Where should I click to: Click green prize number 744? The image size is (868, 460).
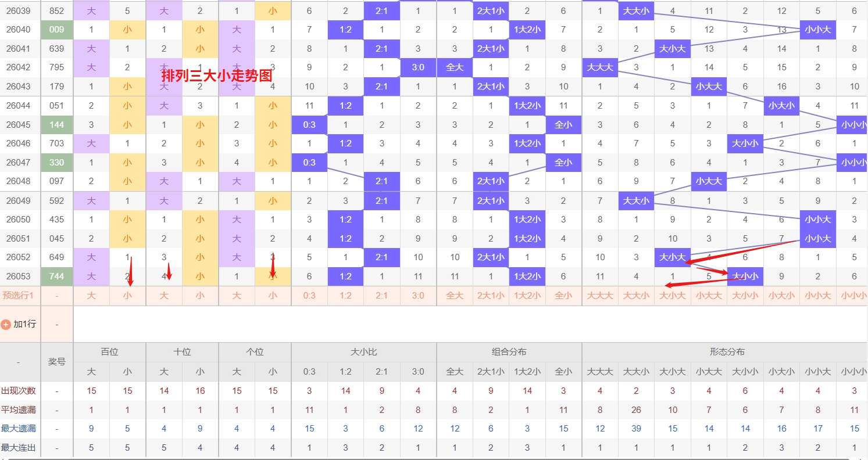click(56, 276)
